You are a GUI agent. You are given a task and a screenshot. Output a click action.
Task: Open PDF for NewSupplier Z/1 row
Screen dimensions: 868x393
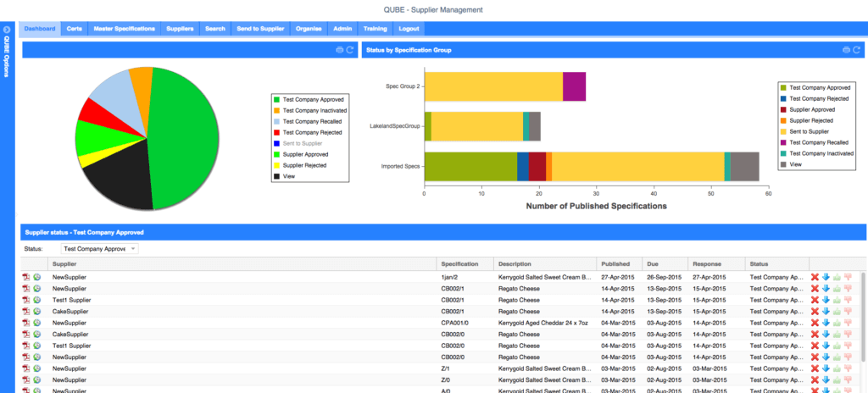pyautogui.click(x=25, y=368)
